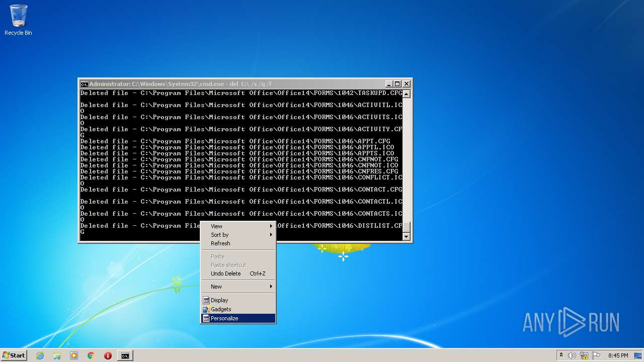Click Show desktop button
This screenshot has width=644, height=362.
point(638,355)
